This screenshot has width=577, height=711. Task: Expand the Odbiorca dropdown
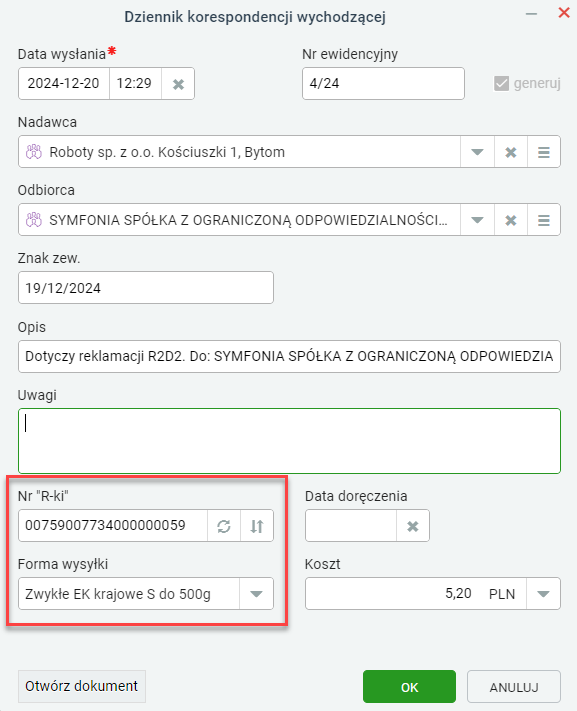click(477, 220)
